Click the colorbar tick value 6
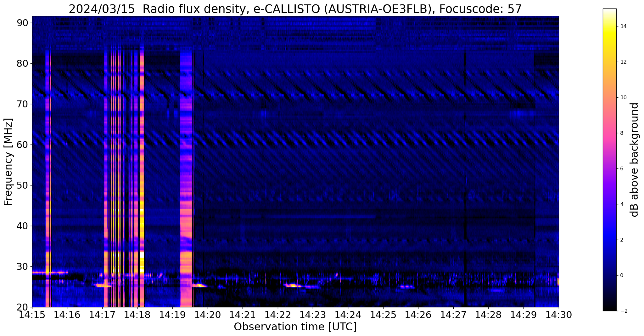The height and width of the screenshot is (336, 644). coord(622,169)
